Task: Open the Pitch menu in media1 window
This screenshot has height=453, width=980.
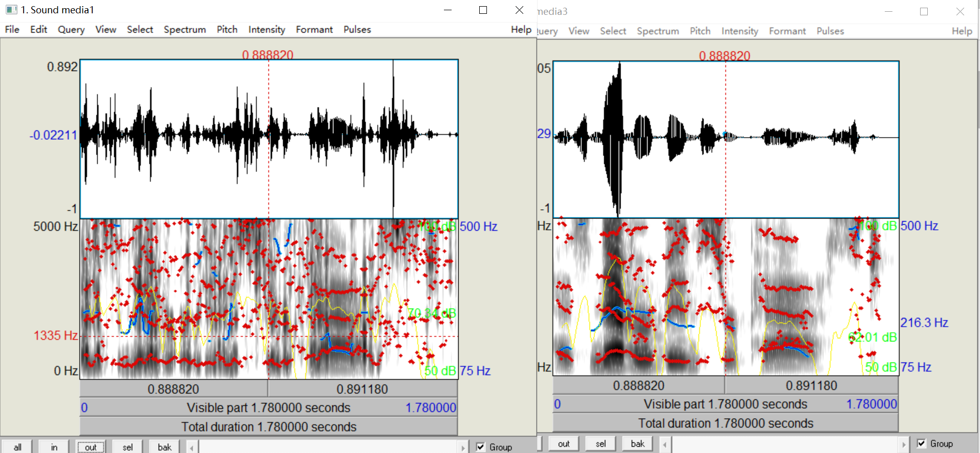Action: 227,30
